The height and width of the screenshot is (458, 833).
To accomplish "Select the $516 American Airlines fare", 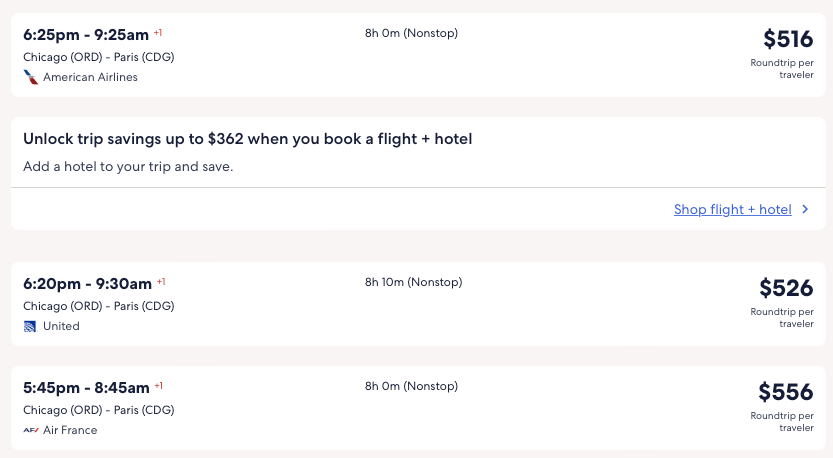I will pos(788,40).
